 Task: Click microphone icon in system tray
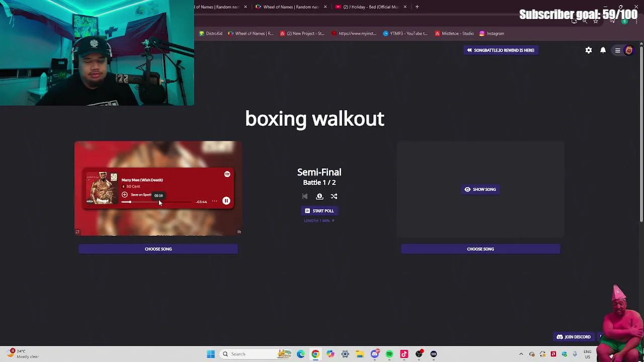tap(575, 354)
